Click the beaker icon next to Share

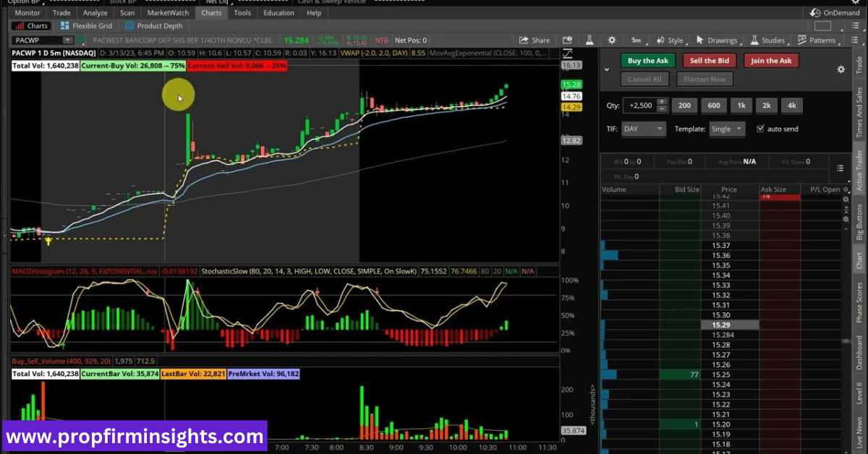pos(590,40)
